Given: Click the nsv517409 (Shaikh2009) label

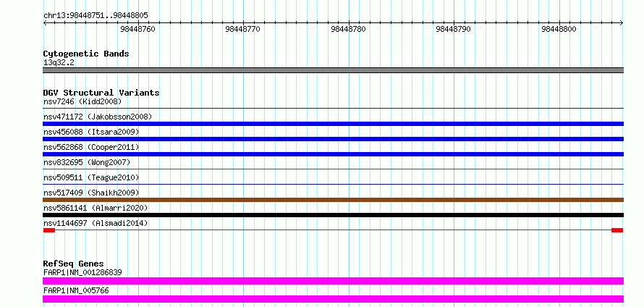Looking at the screenshot, I should click(x=90, y=193).
